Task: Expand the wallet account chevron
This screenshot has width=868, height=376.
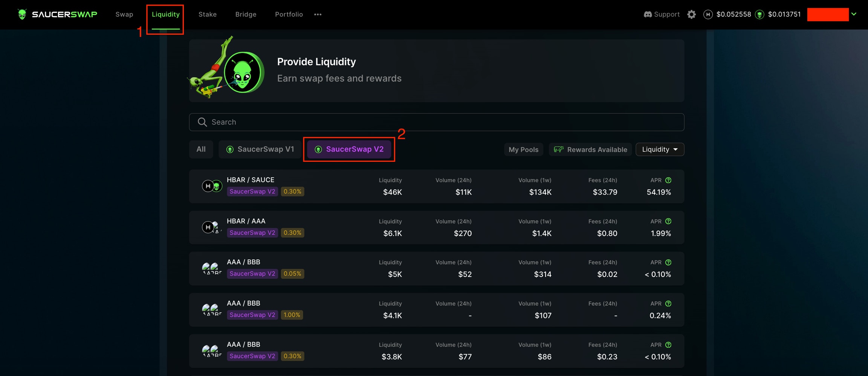Action: [x=854, y=14]
